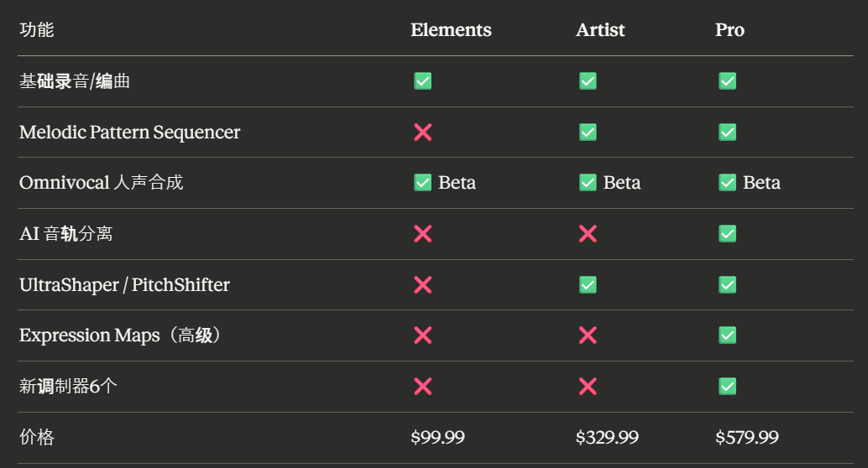Image resolution: width=868 pixels, height=468 pixels.
Task: Click the $579.99 Pro price
Action: click(x=747, y=437)
